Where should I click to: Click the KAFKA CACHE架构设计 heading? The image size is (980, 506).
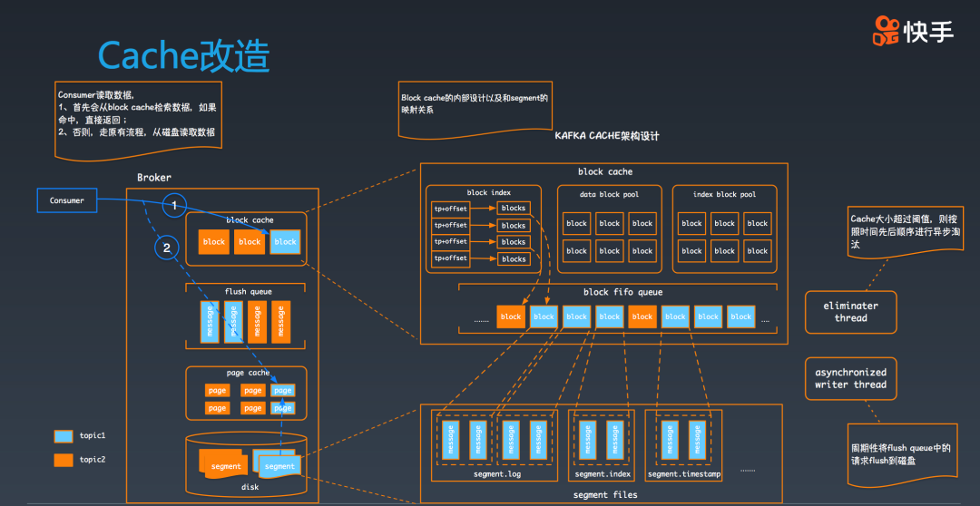pos(607,136)
